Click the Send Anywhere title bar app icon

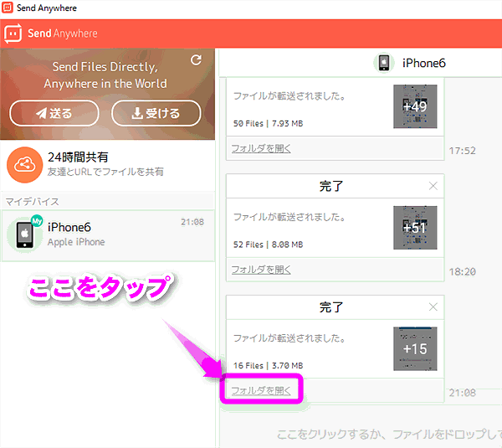[8, 8]
